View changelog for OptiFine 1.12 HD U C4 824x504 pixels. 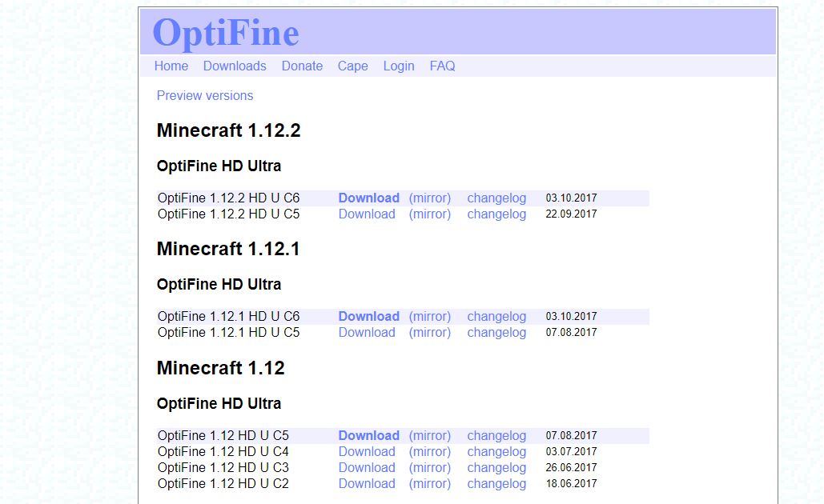[496, 451]
